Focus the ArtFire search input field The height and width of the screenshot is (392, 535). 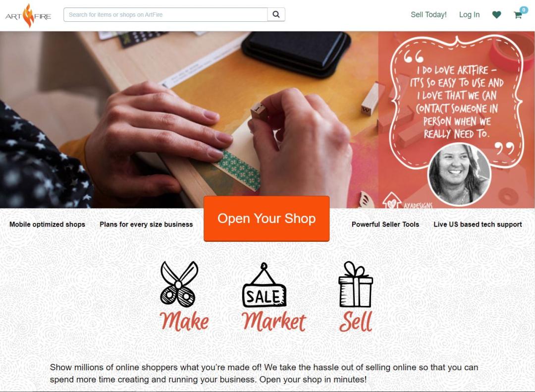point(165,15)
